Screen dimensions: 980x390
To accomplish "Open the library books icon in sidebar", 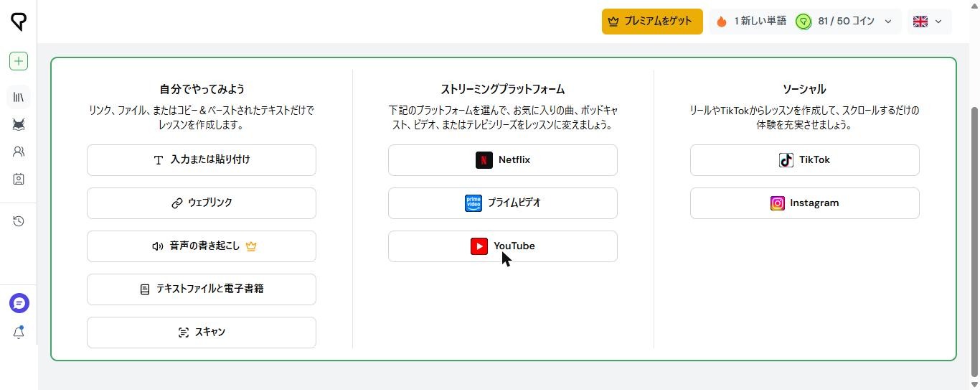I will 19,97.
